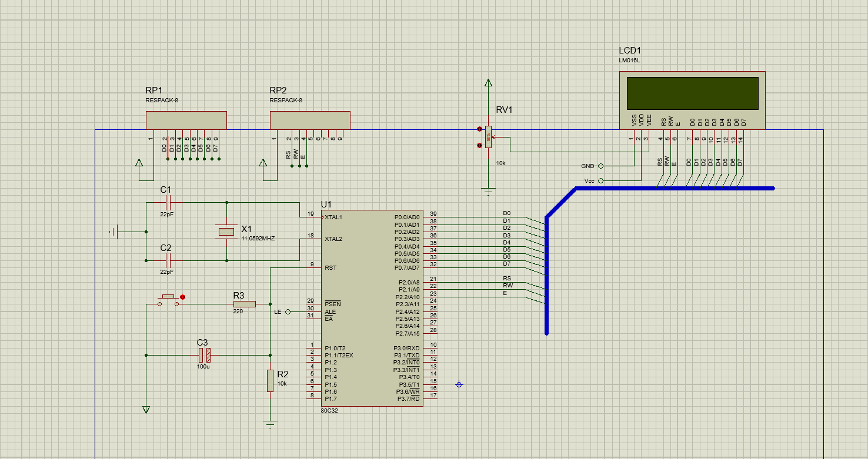Image resolution: width=868 pixels, height=459 pixels.
Task: Click the VSS pin label on LCD1
Action: click(634, 120)
